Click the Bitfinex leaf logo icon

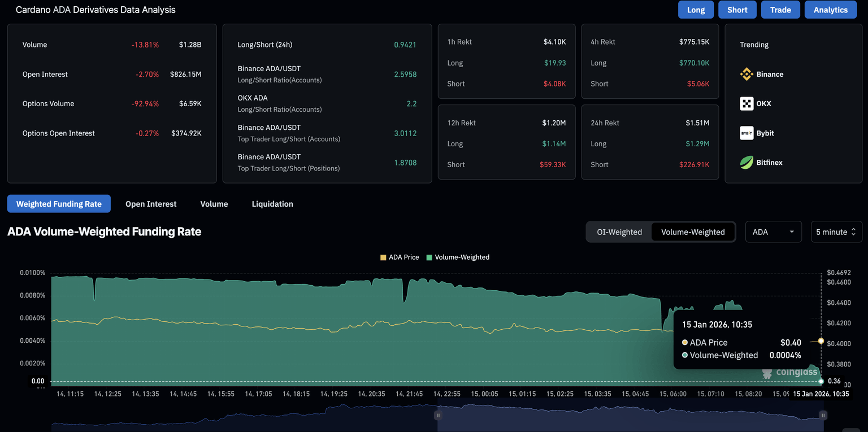[x=747, y=163]
